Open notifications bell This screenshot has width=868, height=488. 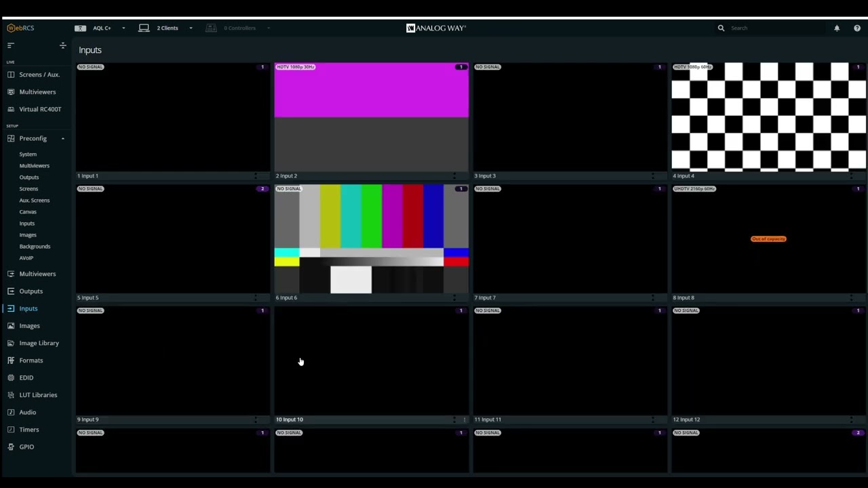coord(837,28)
